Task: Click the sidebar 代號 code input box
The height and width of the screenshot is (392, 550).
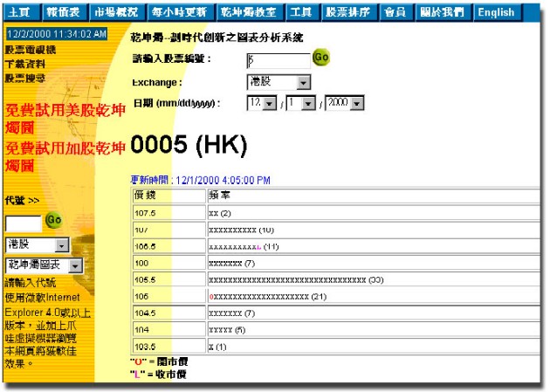Action: point(24,224)
